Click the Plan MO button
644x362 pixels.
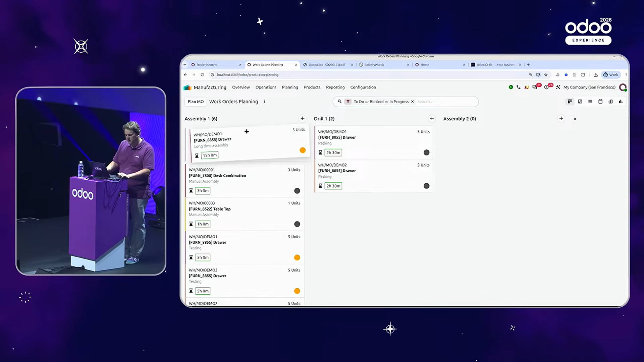tap(196, 102)
